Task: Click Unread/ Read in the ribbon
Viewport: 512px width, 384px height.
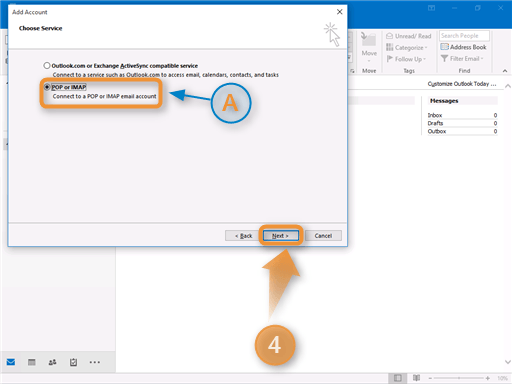Action: [x=409, y=36]
